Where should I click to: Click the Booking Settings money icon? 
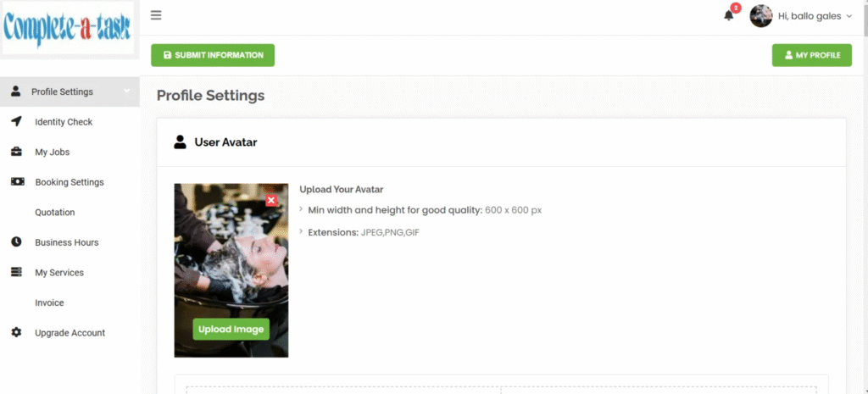click(x=17, y=181)
